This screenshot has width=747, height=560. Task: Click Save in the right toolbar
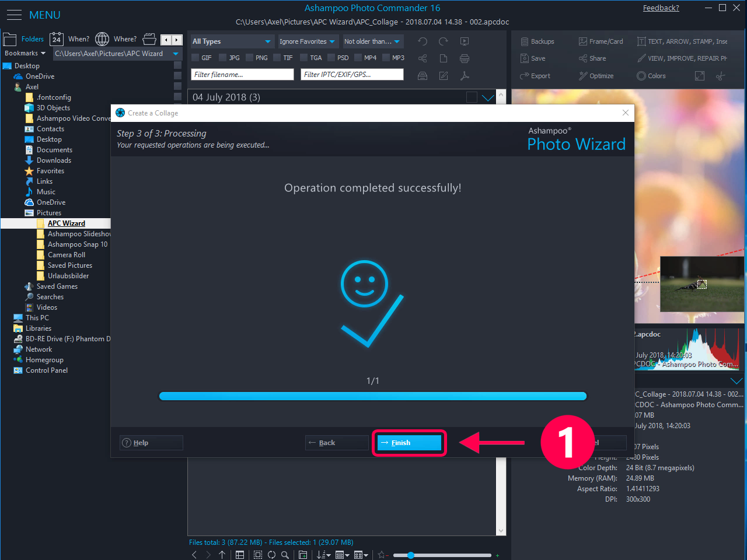tap(533, 58)
